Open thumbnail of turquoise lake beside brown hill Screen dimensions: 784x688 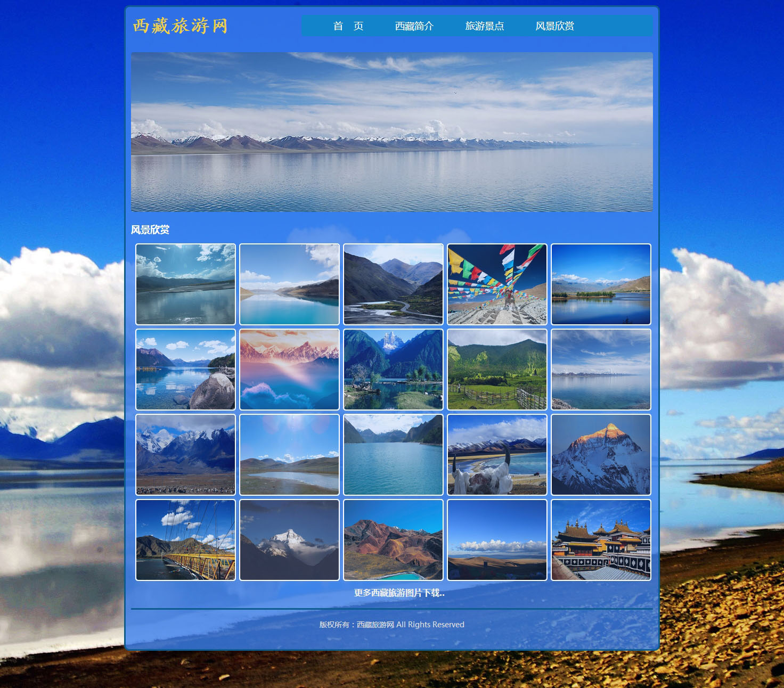click(x=289, y=284)
